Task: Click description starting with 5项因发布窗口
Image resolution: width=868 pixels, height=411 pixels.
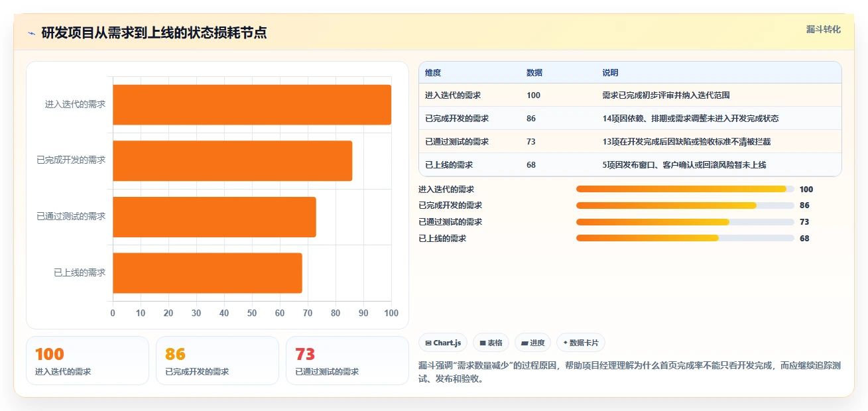Action: point(684,165)
